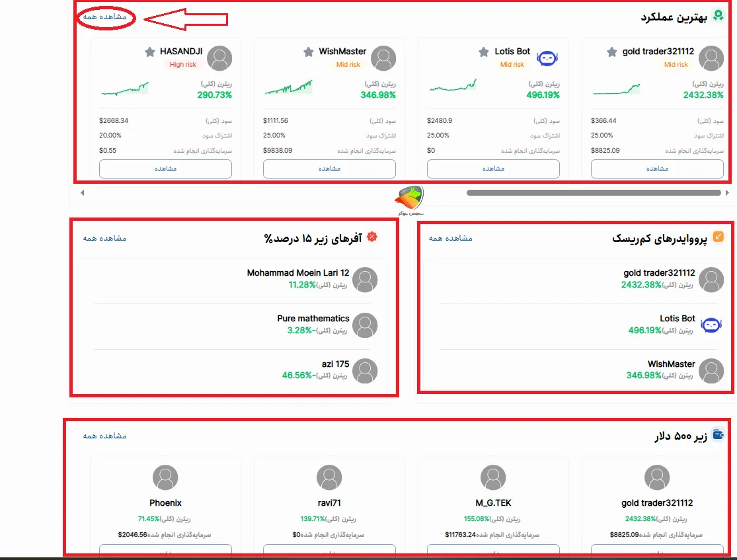Toggle favorite star for WishMaster
Viewport: 737px width, 560px height.
pos(308,52)
